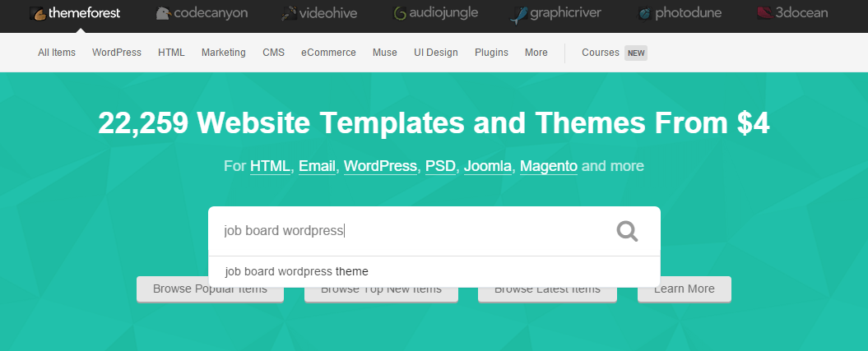Follow the Joomla link in subtitle
The width and height of the screenshot is (868, 351).
488,166
